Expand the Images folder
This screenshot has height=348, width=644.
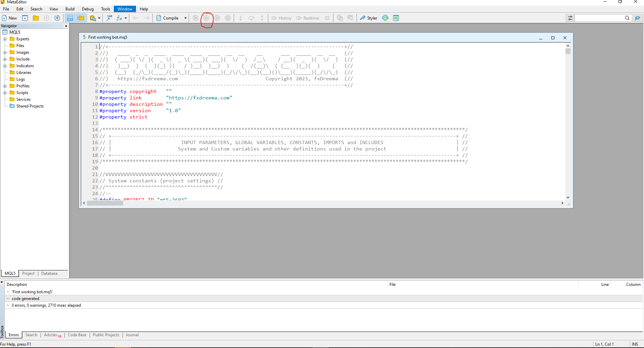tap(5, 52)
